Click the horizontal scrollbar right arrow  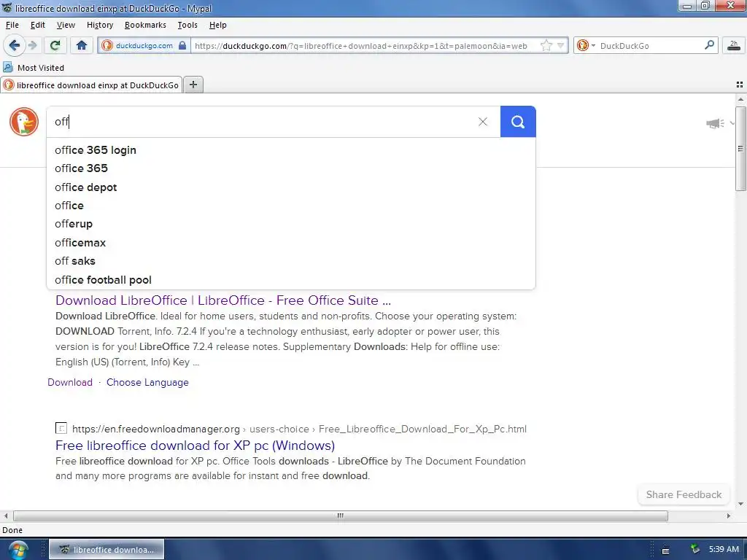[x=729, y=516]
